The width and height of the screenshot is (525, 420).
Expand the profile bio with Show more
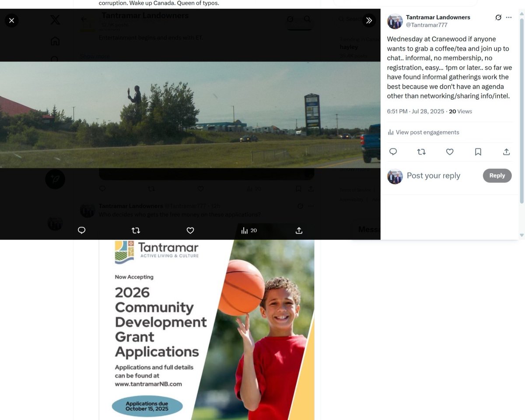click(x=94, y=56)
